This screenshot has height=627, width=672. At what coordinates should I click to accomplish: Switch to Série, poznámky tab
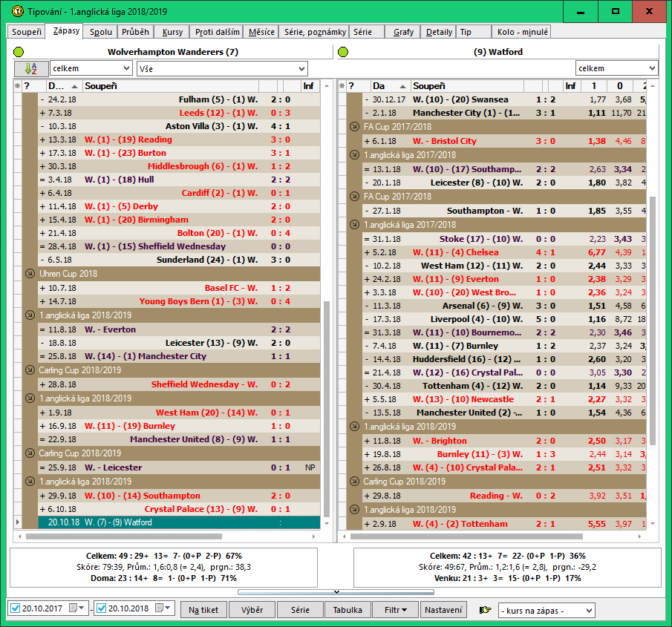tap(315, 32)
